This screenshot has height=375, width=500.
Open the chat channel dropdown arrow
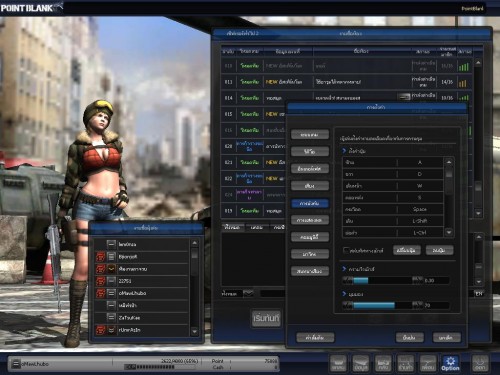[248, 293]
